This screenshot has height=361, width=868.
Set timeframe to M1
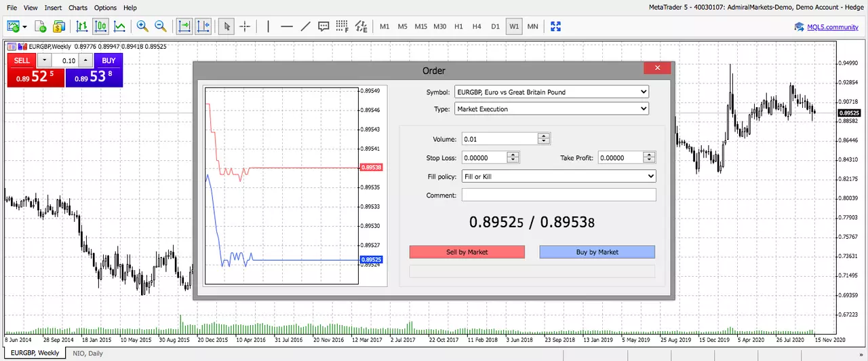tap(384, 26)
